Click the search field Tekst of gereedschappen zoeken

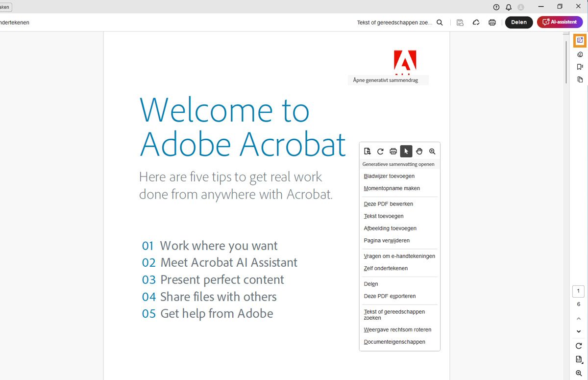pos(394,23)
